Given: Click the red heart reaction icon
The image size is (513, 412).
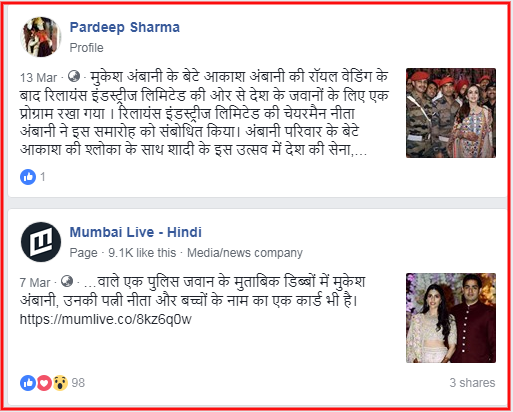Looking at the screenshot, I should pos(44,383).
